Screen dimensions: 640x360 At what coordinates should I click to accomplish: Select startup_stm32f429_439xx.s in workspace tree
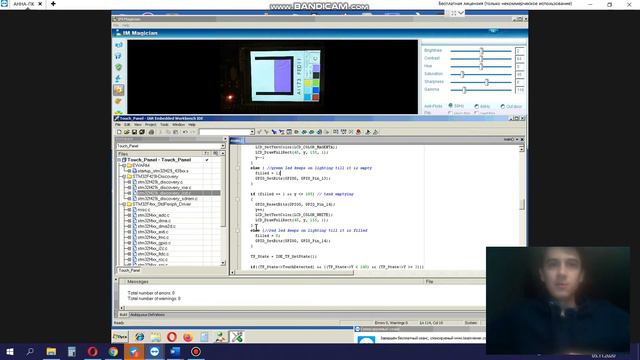tap(163, 171)
